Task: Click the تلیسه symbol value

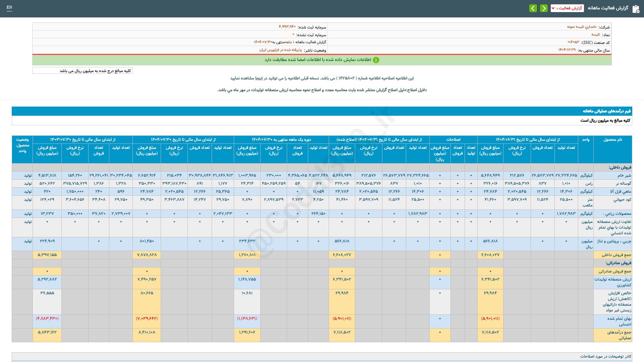Action: 595,35
